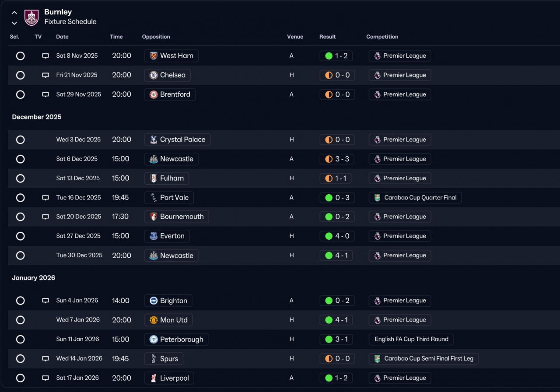Click the Liverpool club crest icon

pos(154,378)
